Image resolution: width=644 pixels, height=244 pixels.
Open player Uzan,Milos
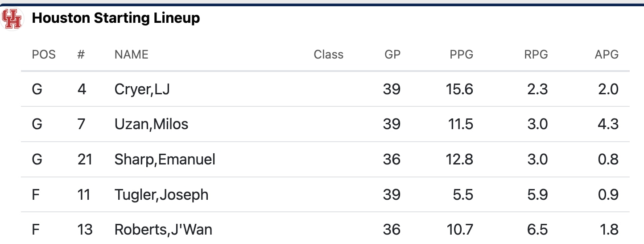(x=151, y=124)
